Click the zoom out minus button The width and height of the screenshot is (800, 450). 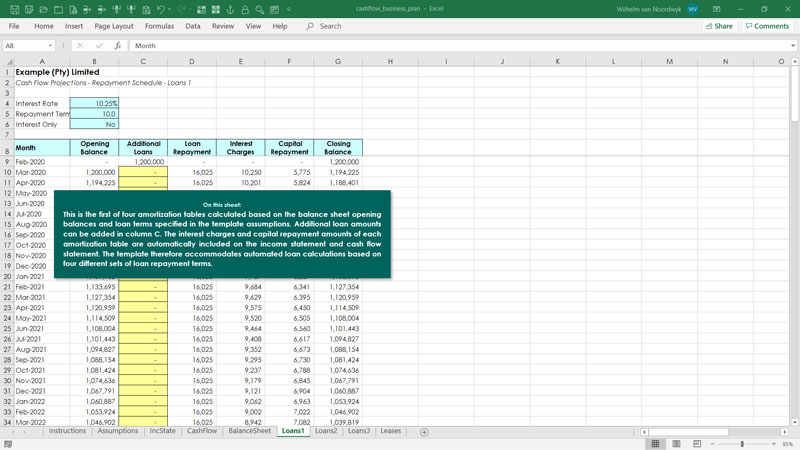712,444
